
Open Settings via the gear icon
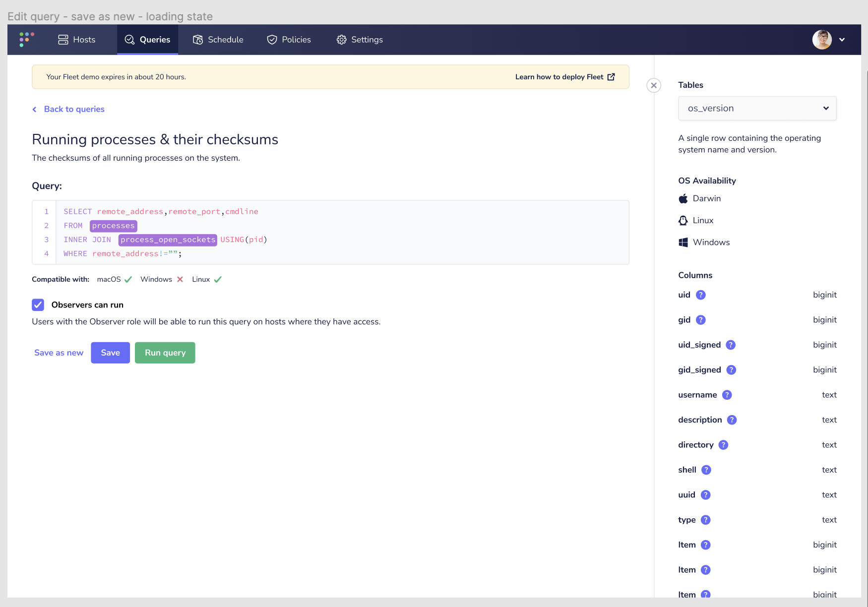(341, 40)
